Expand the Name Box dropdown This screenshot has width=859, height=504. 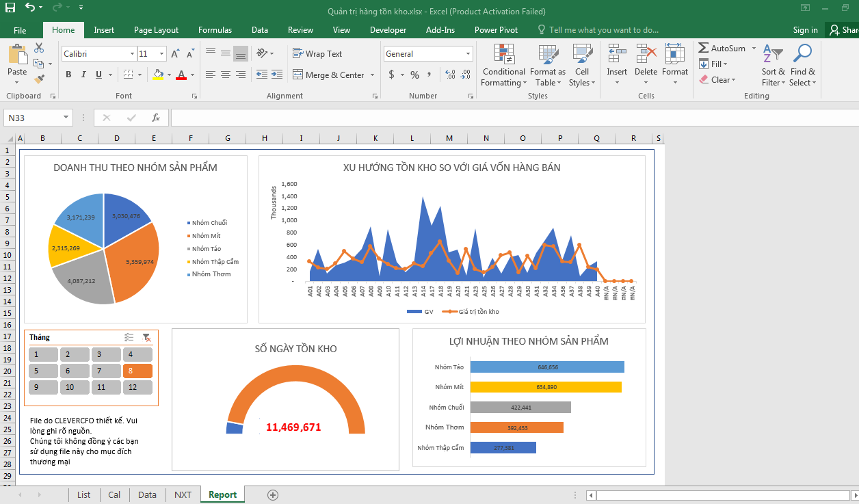(x=66, y=118)
